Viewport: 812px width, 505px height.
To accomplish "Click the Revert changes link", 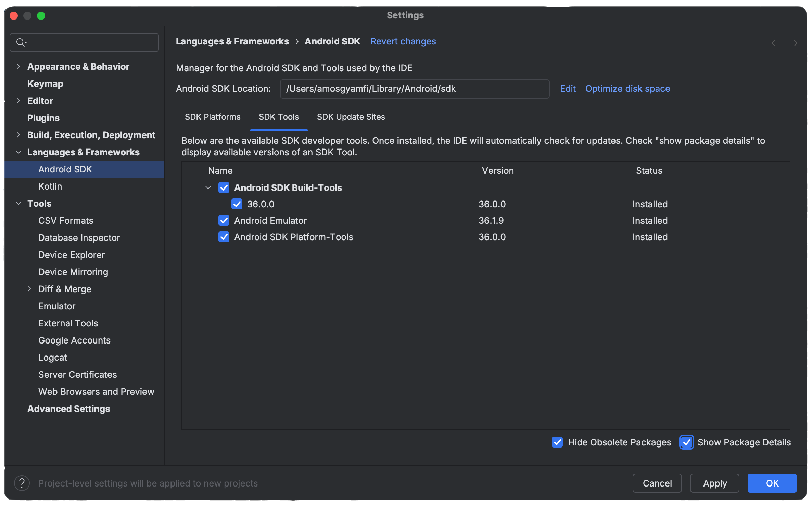I will 403,41.
